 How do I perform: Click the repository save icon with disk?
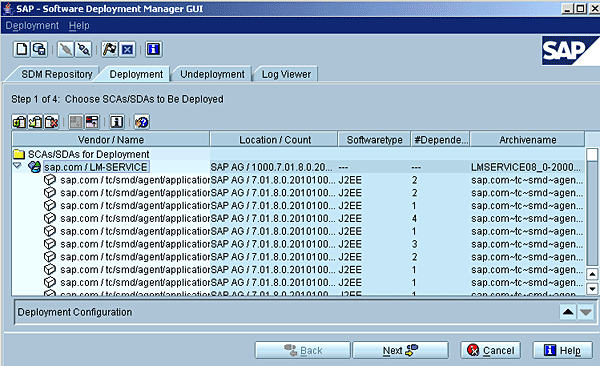39,49
